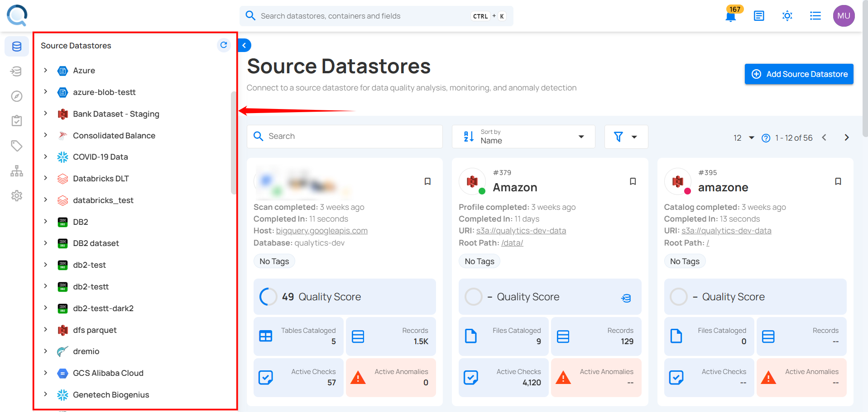Open the bigquery.googleapis.com host link
Screen dimensions: 868x412
coord(321,231)
